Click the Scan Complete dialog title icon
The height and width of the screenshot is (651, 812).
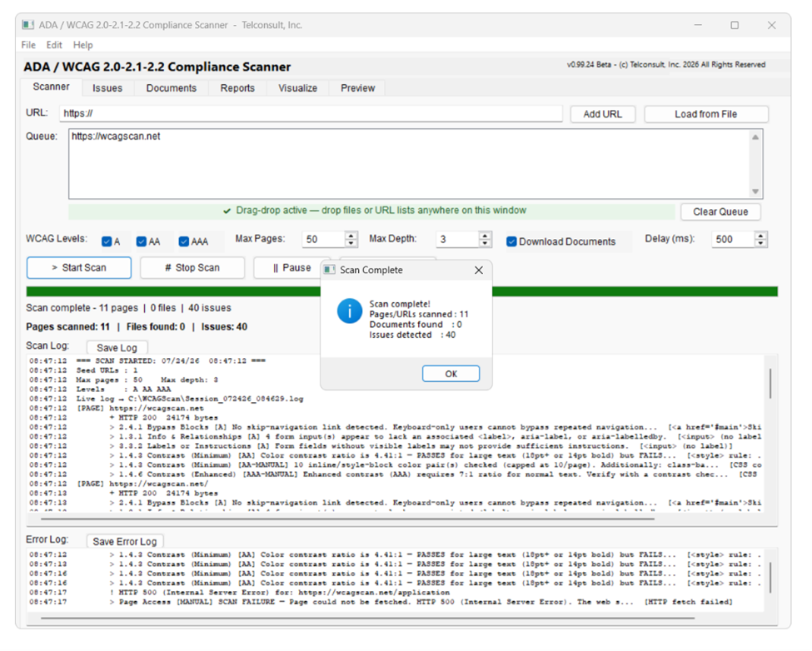click(329, 270)
